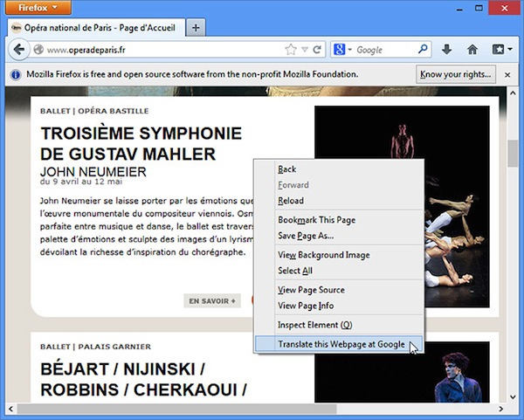Dismiss the Mozilla notification bar
524x420 pixels.
pos(507,75)
